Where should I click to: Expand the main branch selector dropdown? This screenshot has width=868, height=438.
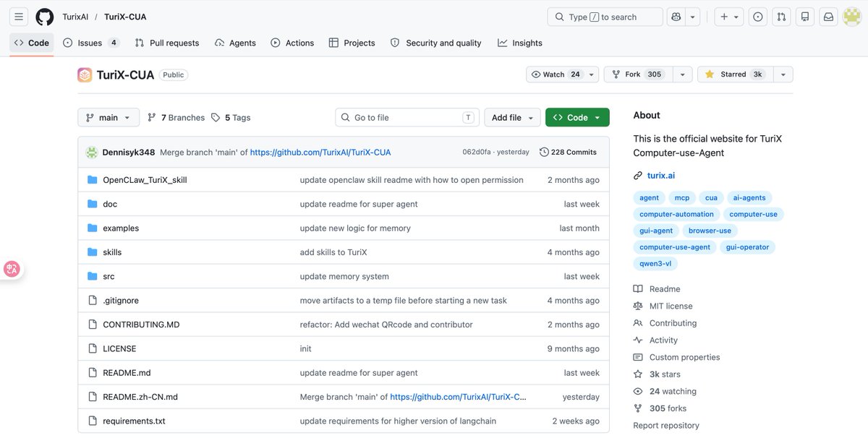(109, 117)
